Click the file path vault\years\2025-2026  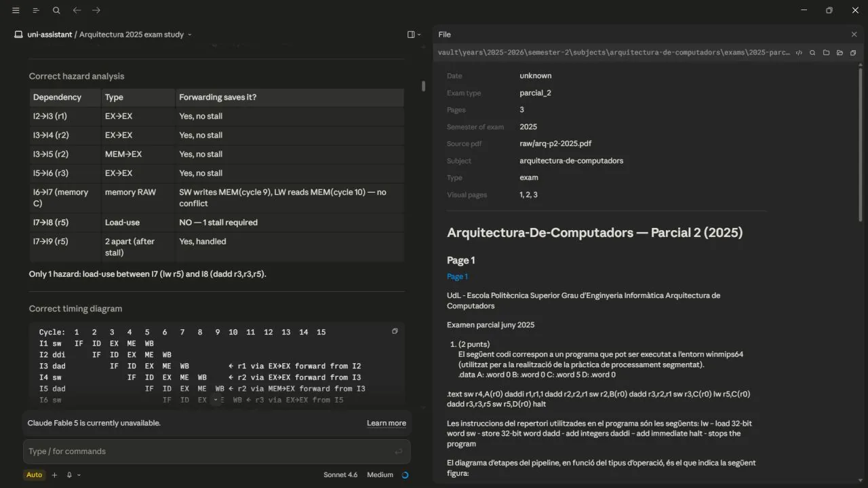pyautogui.click(x=614, y=52)
